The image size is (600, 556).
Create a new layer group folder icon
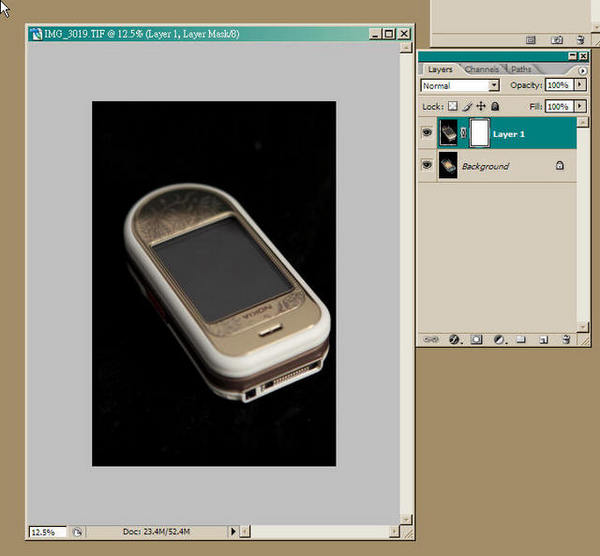(521, 339)
